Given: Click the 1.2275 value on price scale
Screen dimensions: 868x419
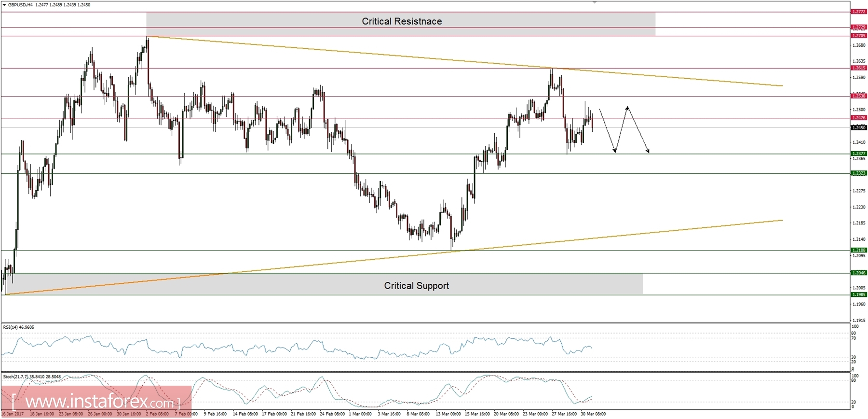Looking at the screenshot, I should click(859, 191).
